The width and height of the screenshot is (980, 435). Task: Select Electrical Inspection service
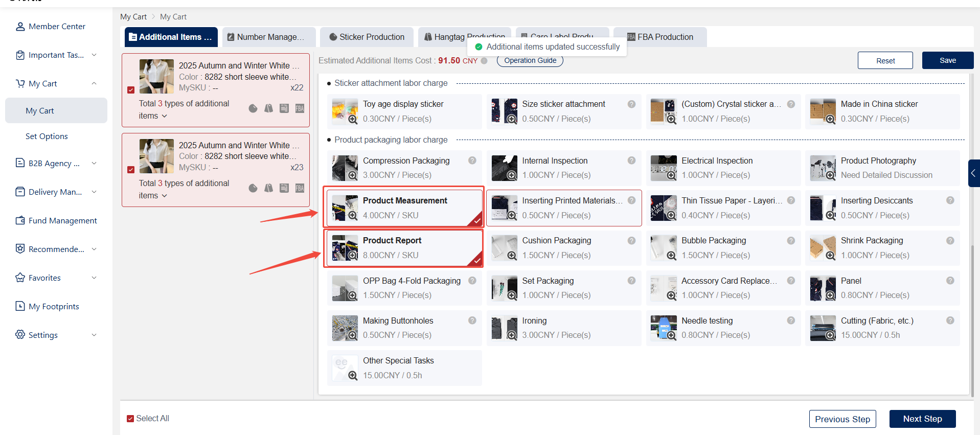click(723, 168)
